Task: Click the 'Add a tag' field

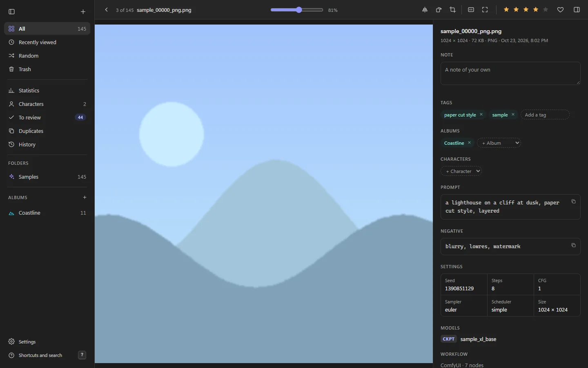Action: pos(545,114)
